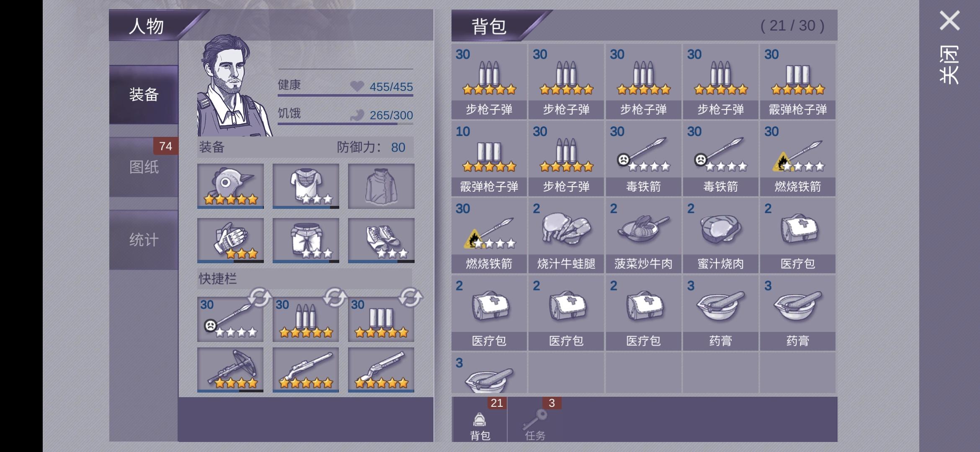Select the crossbow in the quick bar
Image resolution: width=980 pixels, height=452 pixels.
230,370
